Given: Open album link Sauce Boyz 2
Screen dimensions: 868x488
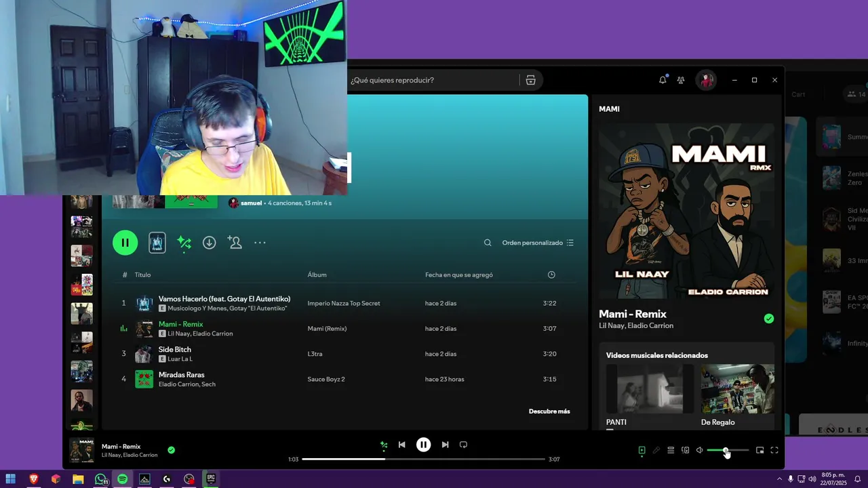Looking at the screenshot, I should 326,379.
